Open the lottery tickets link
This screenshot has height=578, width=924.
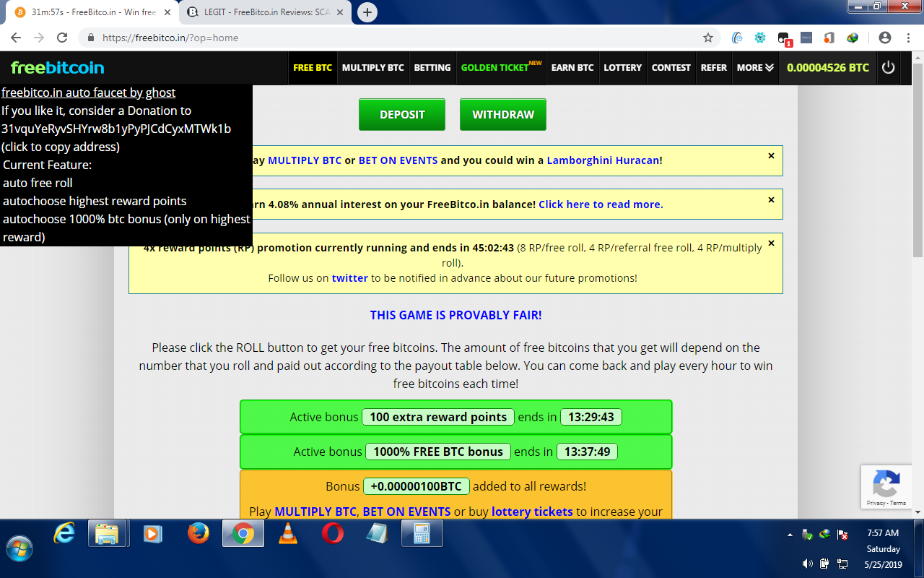pyautogui.click(x=532, y=512)
